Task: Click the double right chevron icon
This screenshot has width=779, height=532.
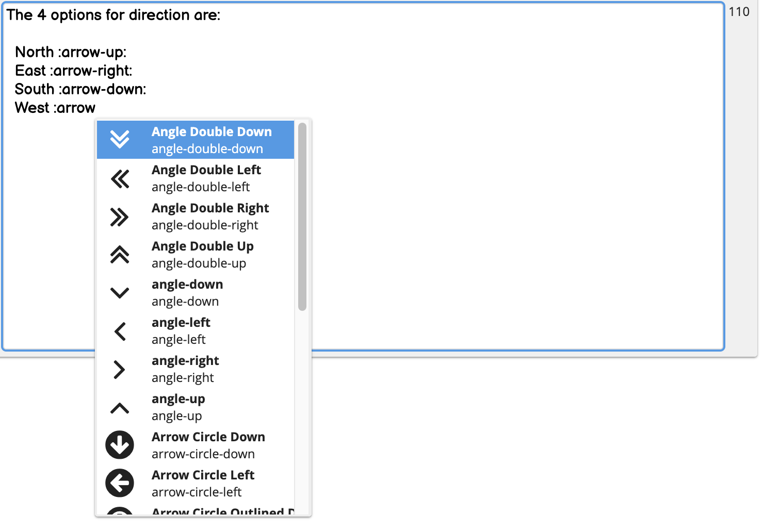Action: click(120, 217)
